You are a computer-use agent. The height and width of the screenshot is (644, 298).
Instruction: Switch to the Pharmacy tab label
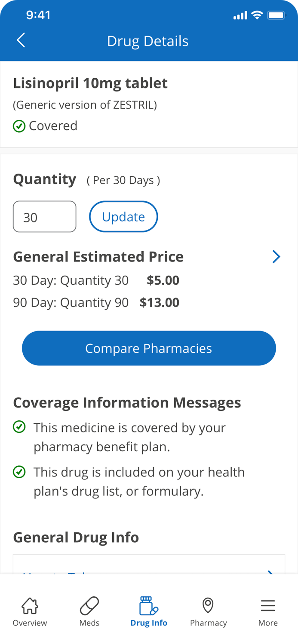[208, 623]
